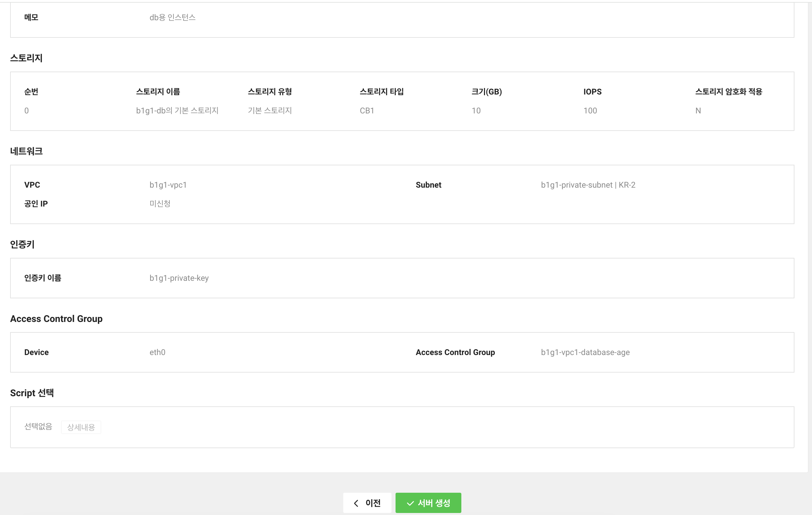Click the 인증키 section heading
The width and height of the screenshot is (812, 515).
click(22, 244)
